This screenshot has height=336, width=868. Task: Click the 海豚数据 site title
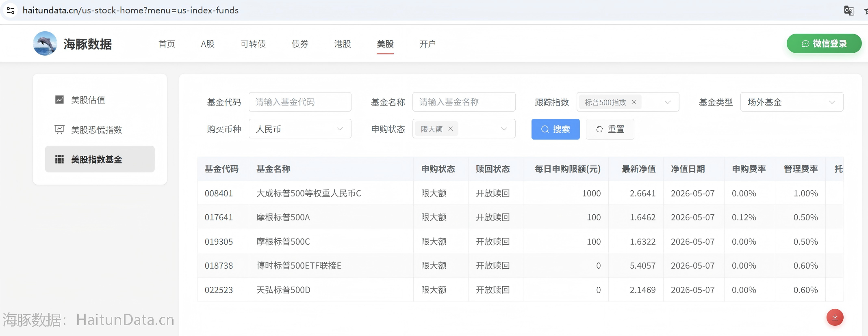tap(87, 44)
